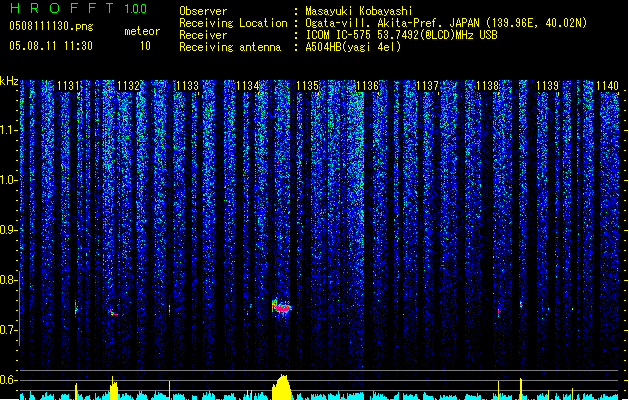The image size is (629, 400).
Task: Click the meteor echo just after 1138
Action: click(x=499, y=312)
